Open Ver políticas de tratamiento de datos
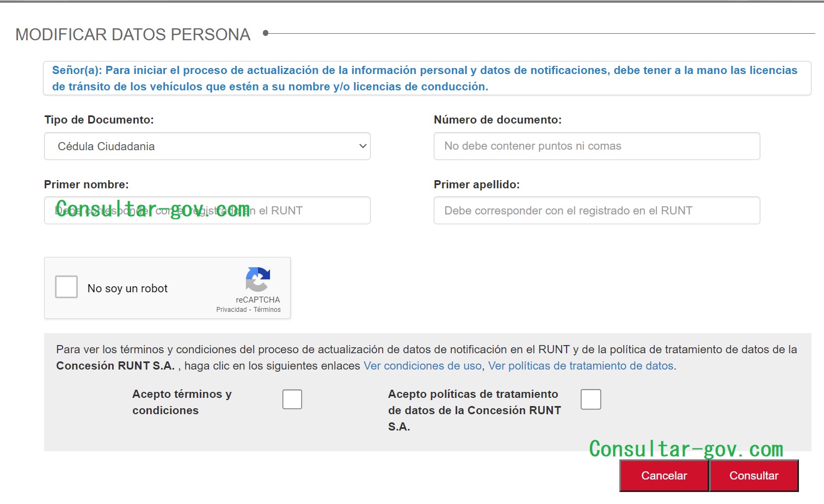Screen dimensions: 824x504 [581, 366]
